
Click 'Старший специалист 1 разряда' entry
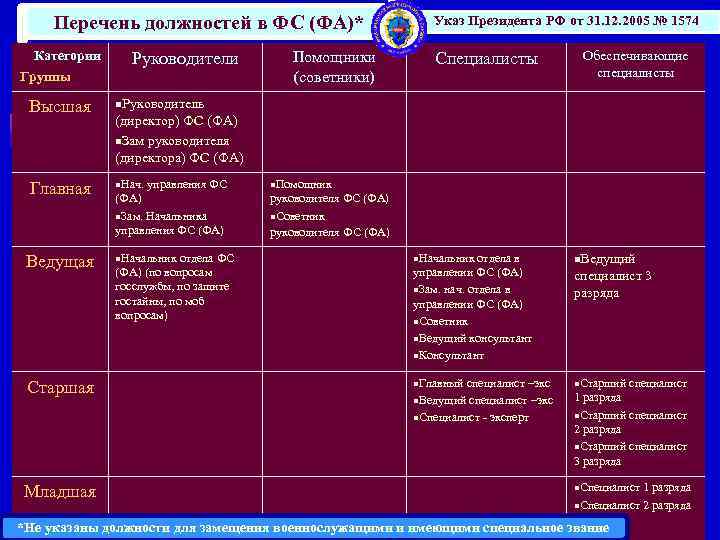(x=630, y=390)
